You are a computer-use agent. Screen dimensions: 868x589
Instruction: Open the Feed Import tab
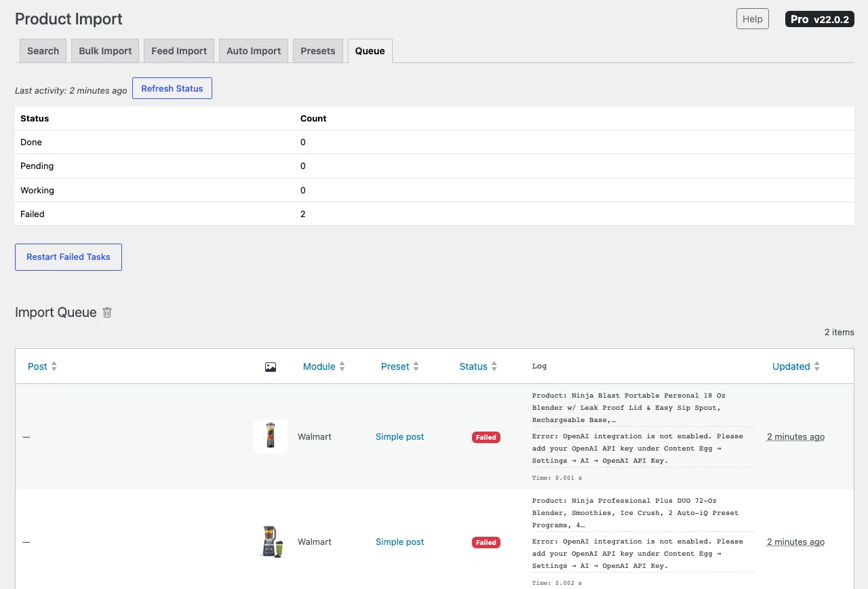coord(179,51)
